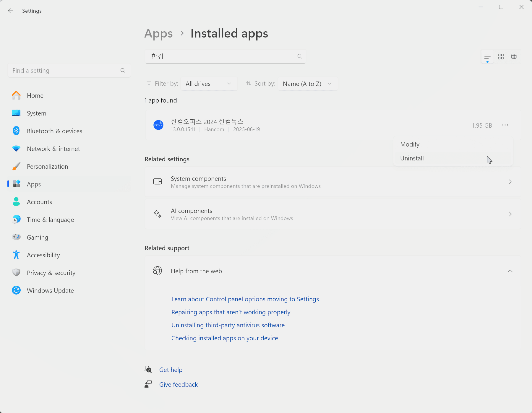Image resolution: width=532 pixels, height=413 pixels.
Task: Select Uninstall in the context menu
Action: click(x=453, y=158)
